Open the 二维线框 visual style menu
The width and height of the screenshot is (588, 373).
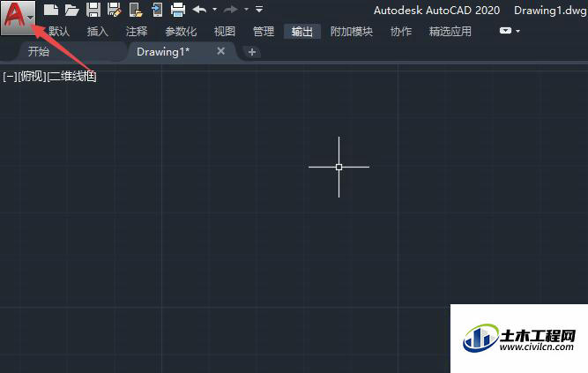71,77
